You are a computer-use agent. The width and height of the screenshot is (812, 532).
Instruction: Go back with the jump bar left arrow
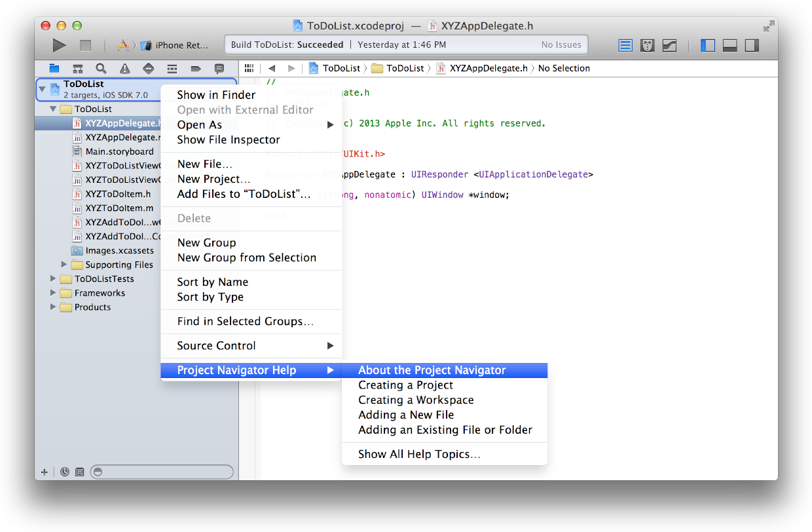coord(272,68)
